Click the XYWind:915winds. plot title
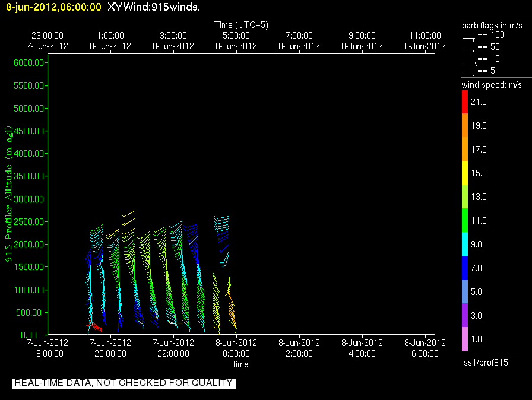The height and width of the screenshot is (400, 532). tap(154, 7)
